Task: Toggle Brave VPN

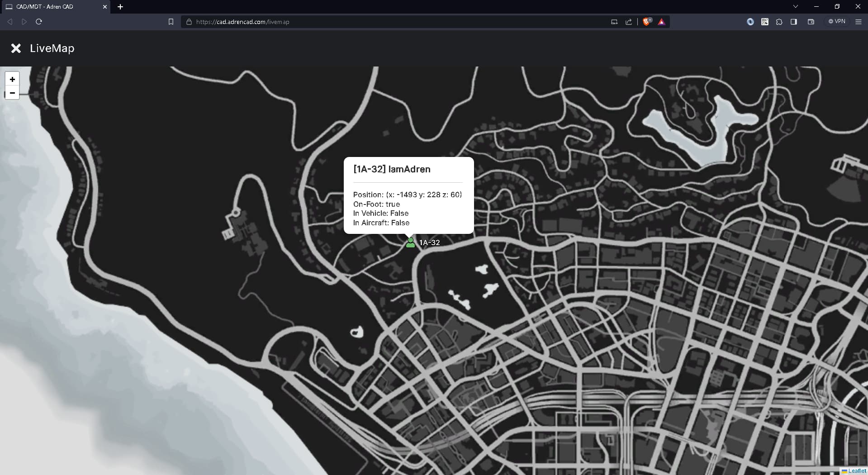Action: [x=837, y=21]
